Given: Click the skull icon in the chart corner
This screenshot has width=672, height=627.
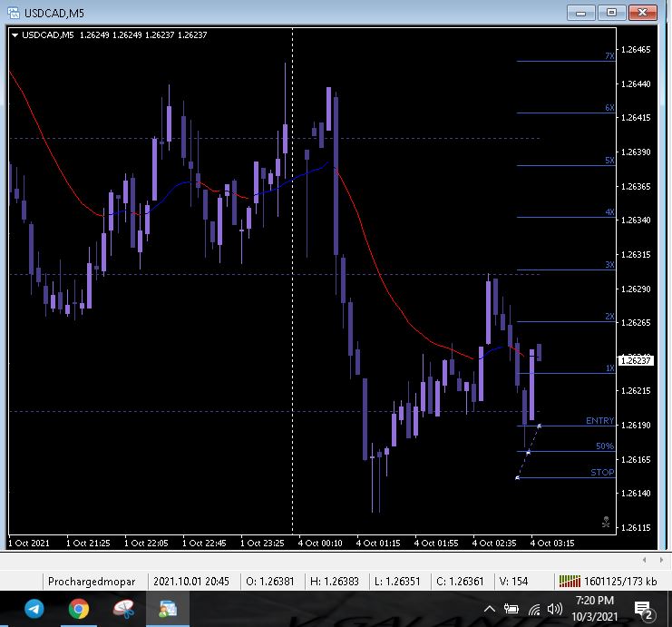Looking at the screenshot, I should pyautogui.click(x=606, y=522).
